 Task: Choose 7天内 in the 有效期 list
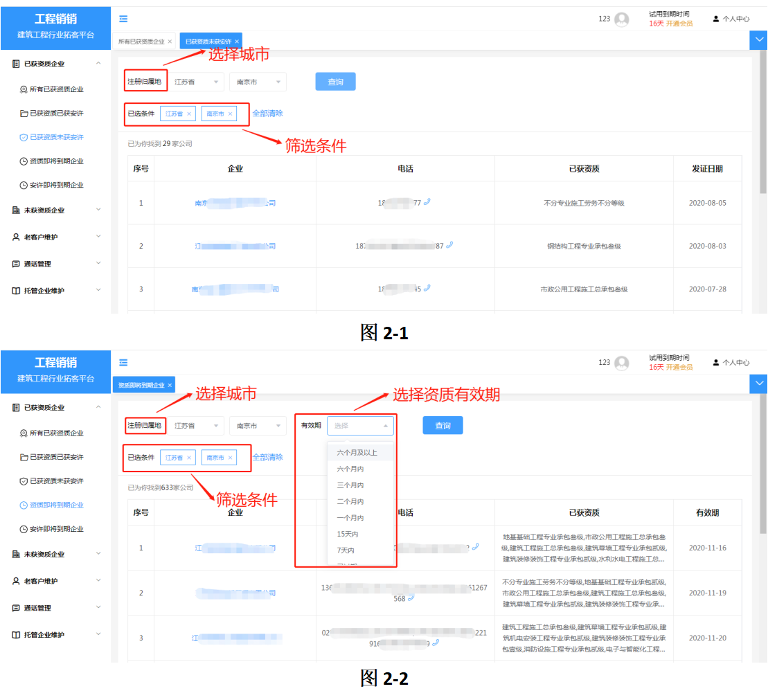(361, 550)
